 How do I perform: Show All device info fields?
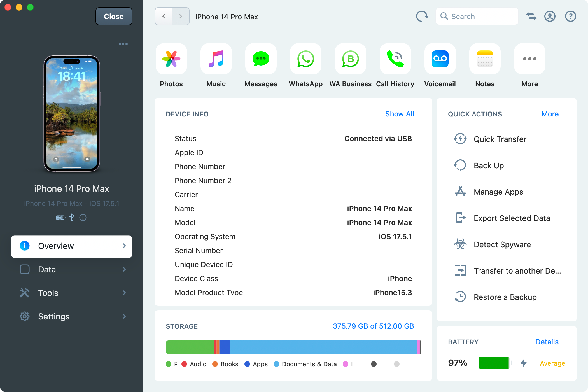click(x=399, y=114)
